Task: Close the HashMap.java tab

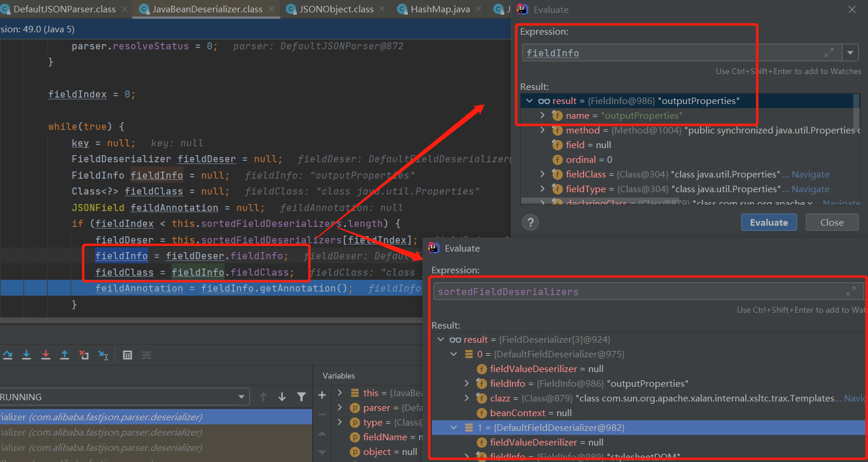Action: pos(478,9)
